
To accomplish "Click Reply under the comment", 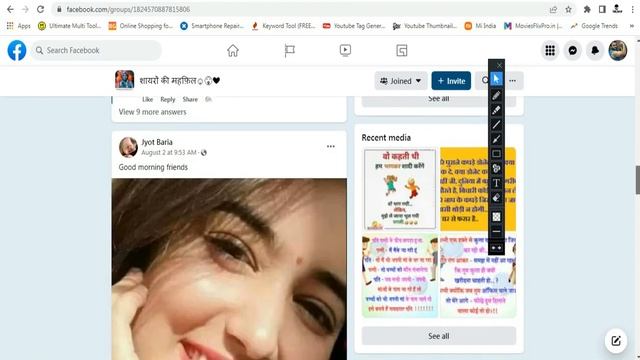I will point(168,99).
